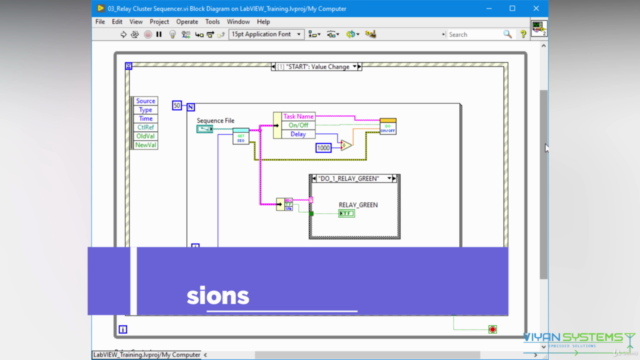Click the Step Out button
Image resolution: width=640 pixels, height=360 pixels.
[221, 35]
